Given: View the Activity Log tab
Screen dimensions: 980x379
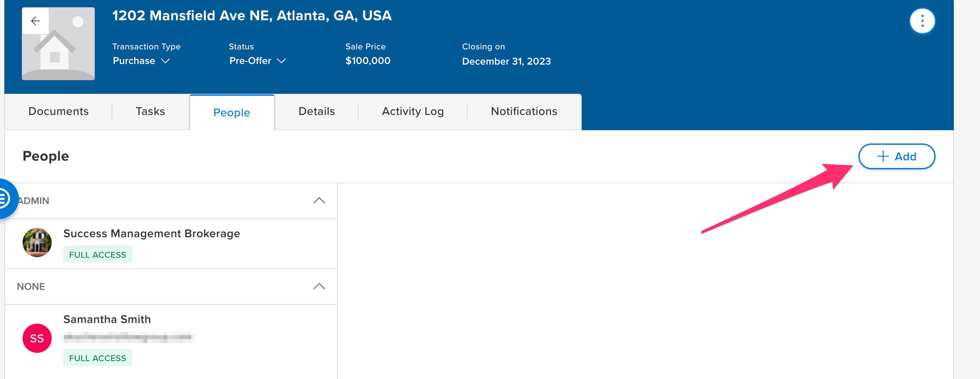Looking at the screenshot, I should coord(413,112).
